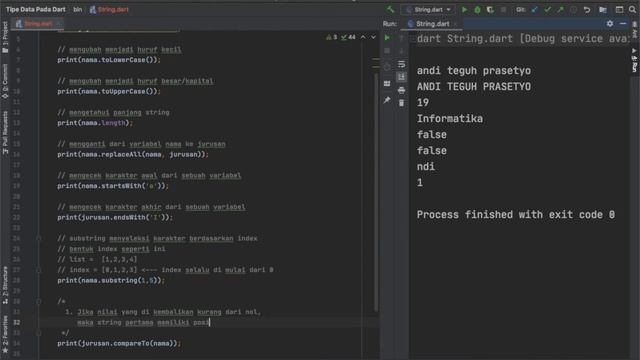This screenshot has width=640, height=360.
Task: Select the String.dart editor tab
Action: (x=38, y=24)
